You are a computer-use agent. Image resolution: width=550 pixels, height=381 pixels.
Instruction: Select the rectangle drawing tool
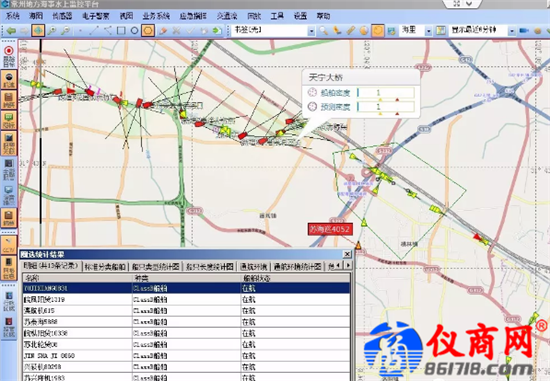click(x=121, y=31)
